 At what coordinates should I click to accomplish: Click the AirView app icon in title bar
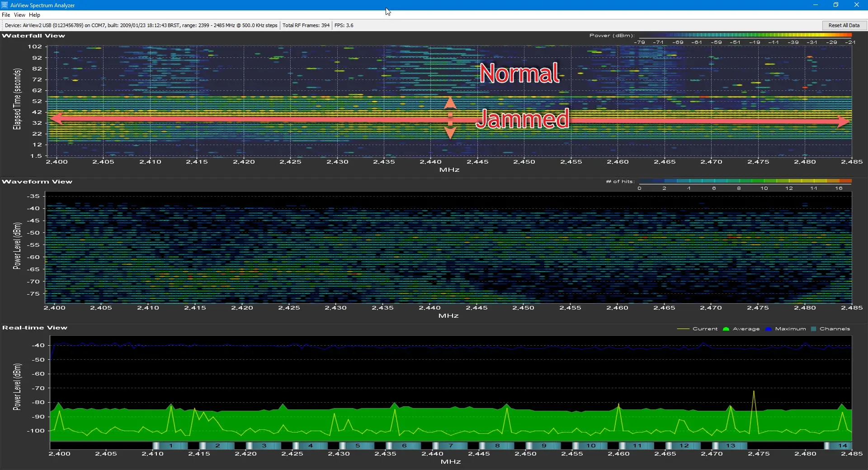pyautogui.click(x=5, y=5)
